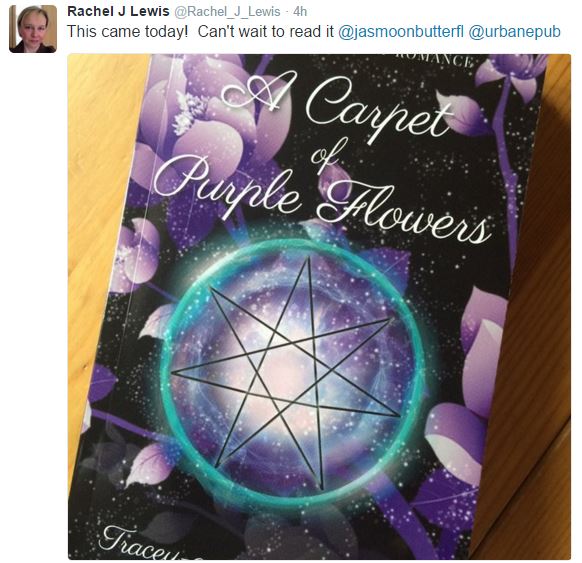Click the Rachel J Lewis display name
The width and height of the screenshot is (582, 563).
(118, 12)
